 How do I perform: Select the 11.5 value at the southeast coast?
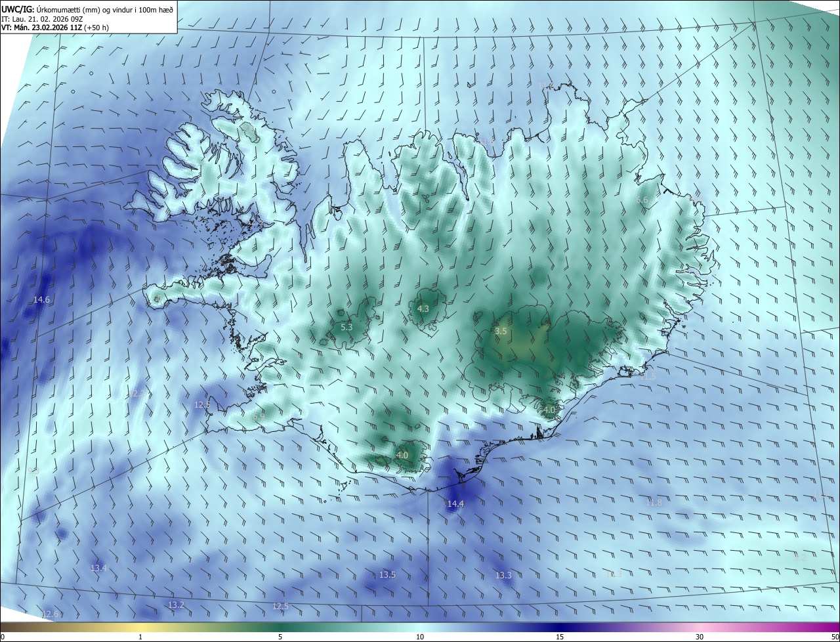[648, 376]
